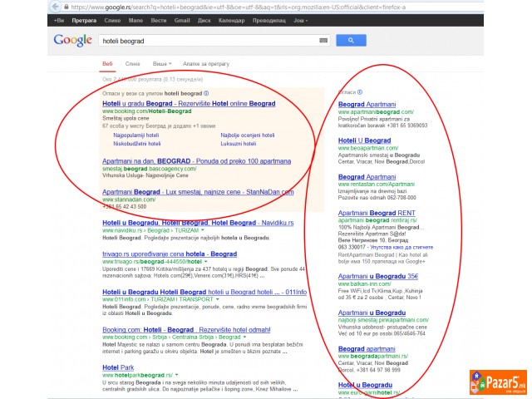Screen dimensions: 532x399
Task: Click the Google logo
Action: pos(72,40)
